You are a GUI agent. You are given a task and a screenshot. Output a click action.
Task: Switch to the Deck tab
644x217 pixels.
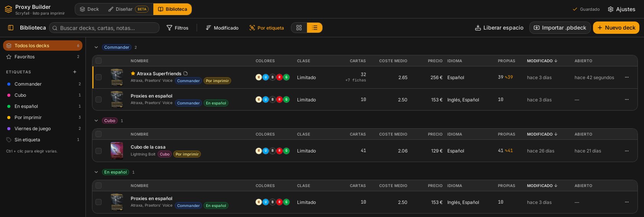89,9
